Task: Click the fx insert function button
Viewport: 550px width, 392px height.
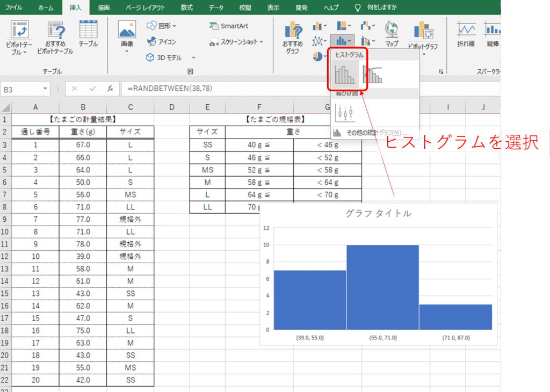Action: 110,89
